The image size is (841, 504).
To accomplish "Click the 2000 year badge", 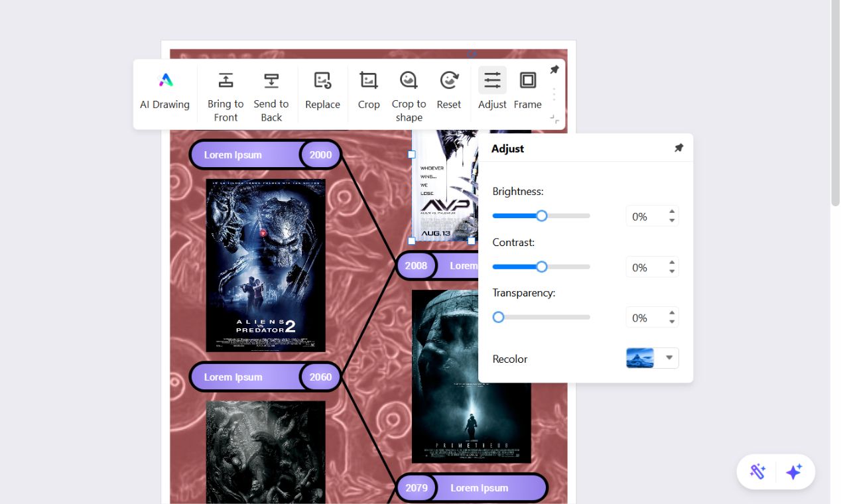I will (x=320, y=155).
